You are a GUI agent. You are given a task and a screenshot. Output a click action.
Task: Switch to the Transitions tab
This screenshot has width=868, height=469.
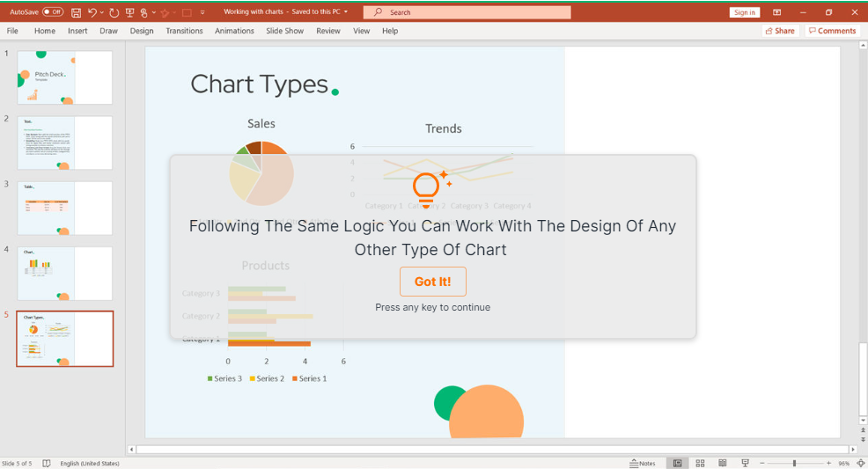184,31
